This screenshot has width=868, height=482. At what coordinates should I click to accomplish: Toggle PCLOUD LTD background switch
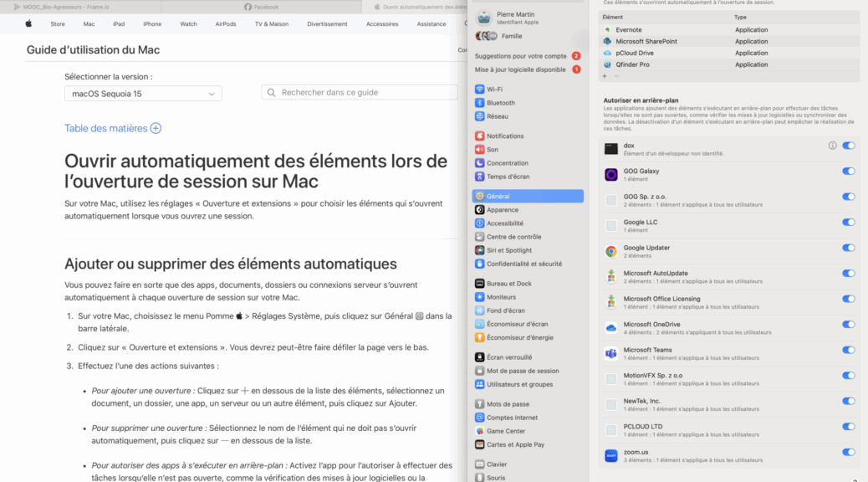point(849,427)
